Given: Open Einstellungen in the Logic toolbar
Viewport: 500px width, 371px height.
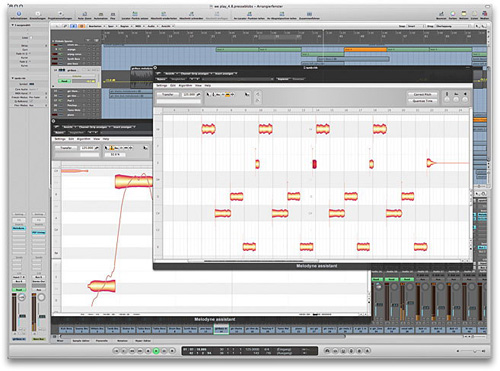Looking at the screenshot, I should click(x=38, y=14).
